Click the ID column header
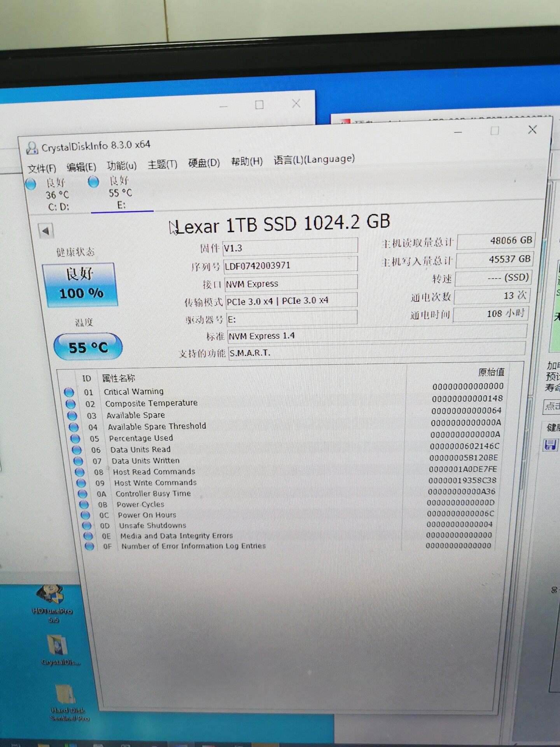This screenshot has width=560, height=747. [86, 379]
